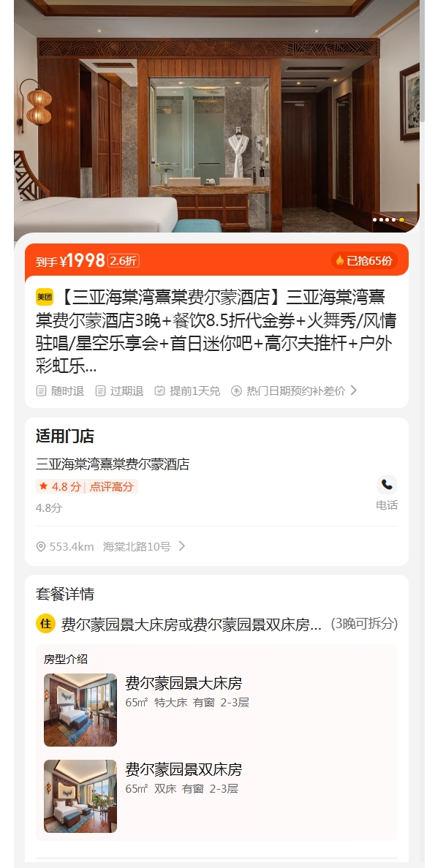
Task: Click the flame icon beside 已抢65份
Action: coord(340,261)
